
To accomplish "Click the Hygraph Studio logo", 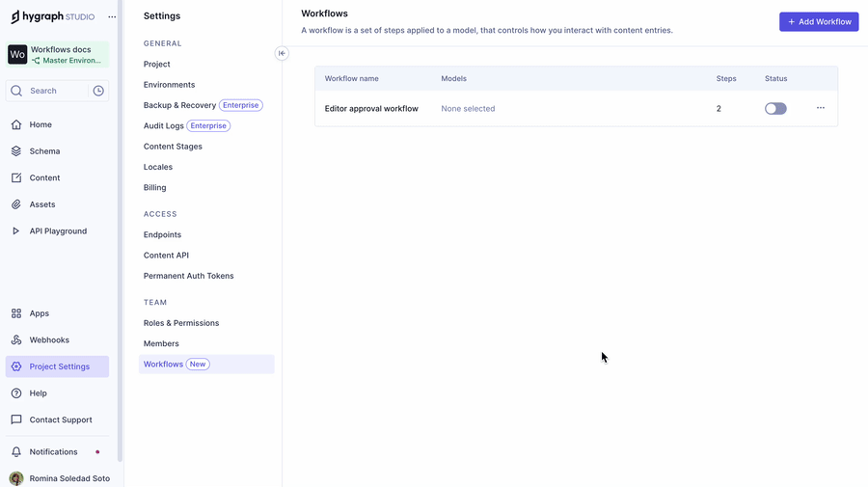I will (52, 16).
